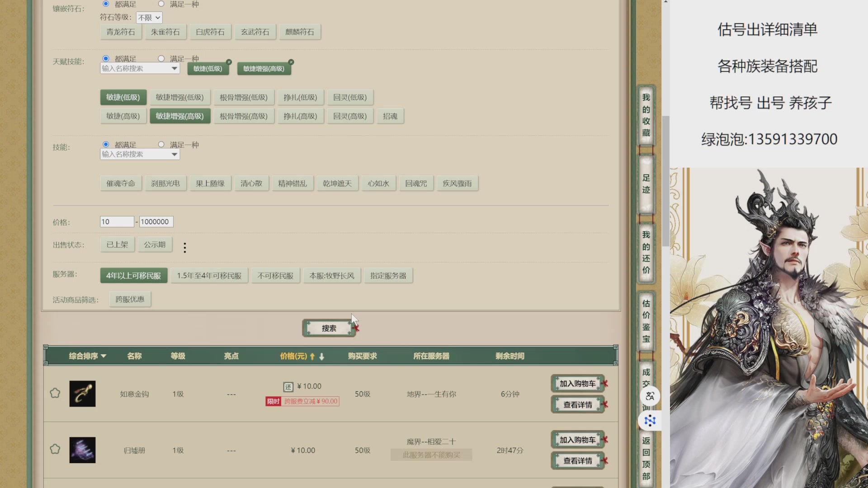Select 都满足 for 镶嵌符石
This screenshot has height=488, width=868.
(x=106, y=4)
